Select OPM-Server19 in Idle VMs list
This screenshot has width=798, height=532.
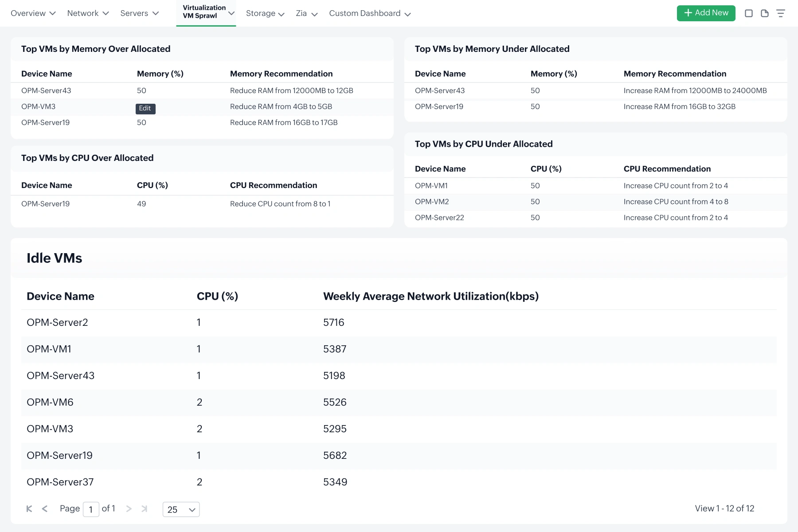point(59,455)
